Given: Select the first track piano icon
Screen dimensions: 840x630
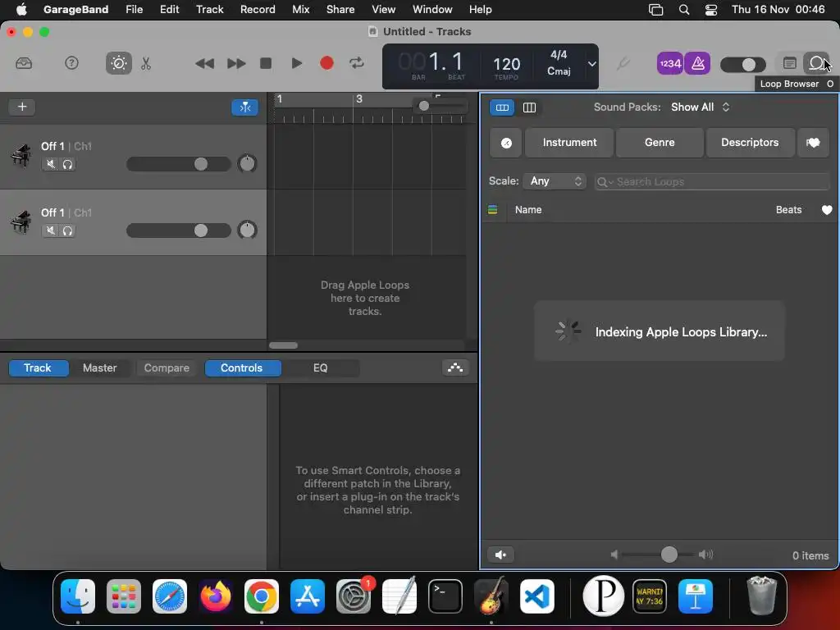Looking at the screenshot, I should point(21,156).
